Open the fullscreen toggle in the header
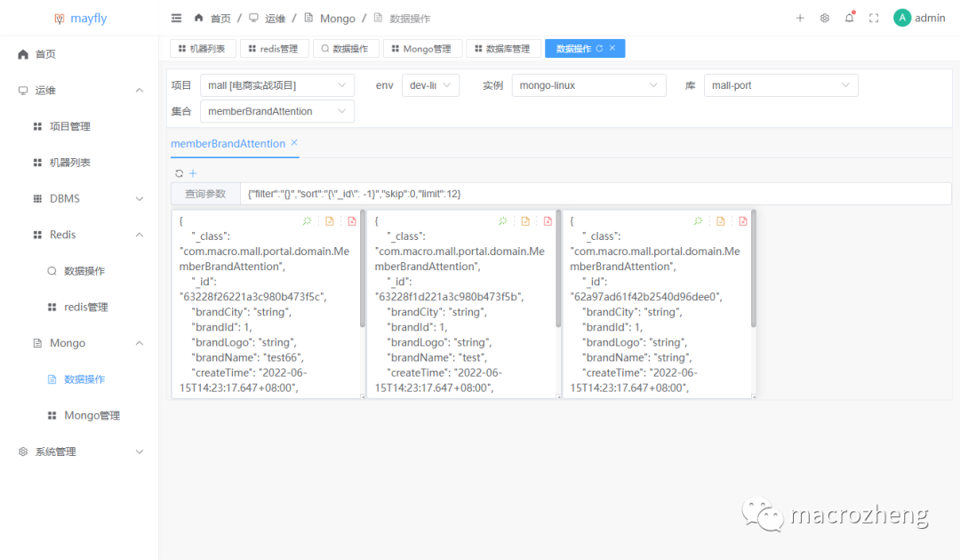960x560 pixels. [873, 17]
